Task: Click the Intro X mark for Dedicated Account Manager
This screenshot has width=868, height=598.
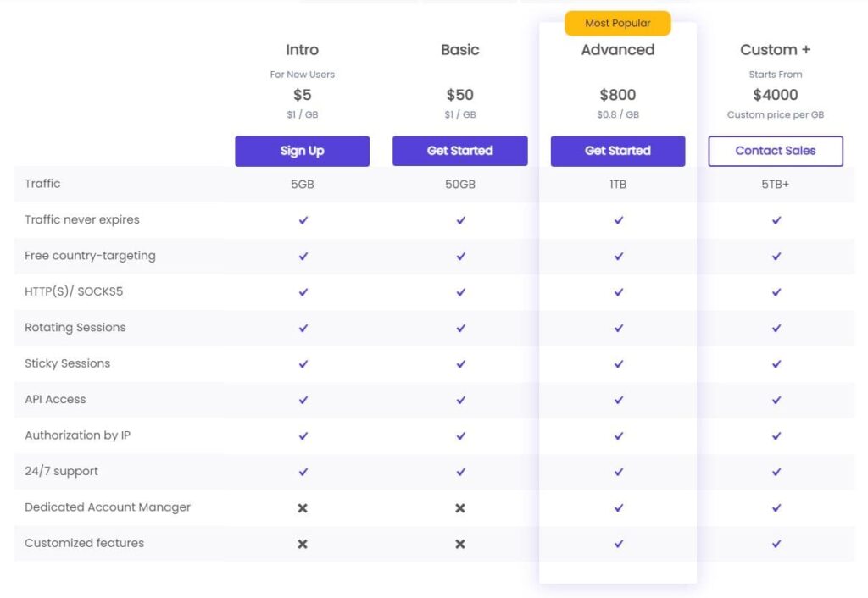Action: [x=303, y=508]
